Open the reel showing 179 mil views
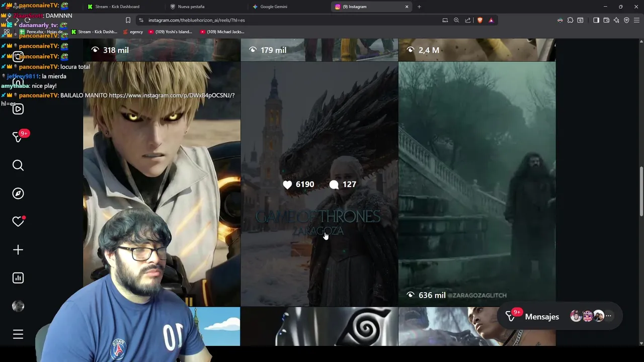The height and width of the screenshot is (362, 644). [319, 50]
